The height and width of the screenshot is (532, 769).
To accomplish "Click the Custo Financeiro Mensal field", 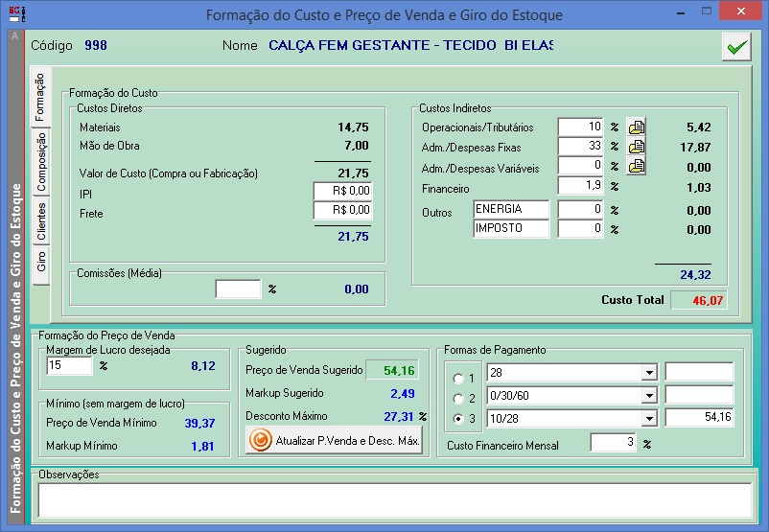I will point(613,444).
